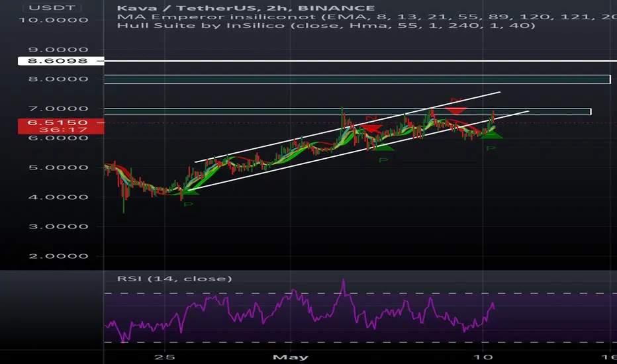Click the 4.0000 price axis label
Viewport: 617px width, 364px height.
click(x=58, y=197)
